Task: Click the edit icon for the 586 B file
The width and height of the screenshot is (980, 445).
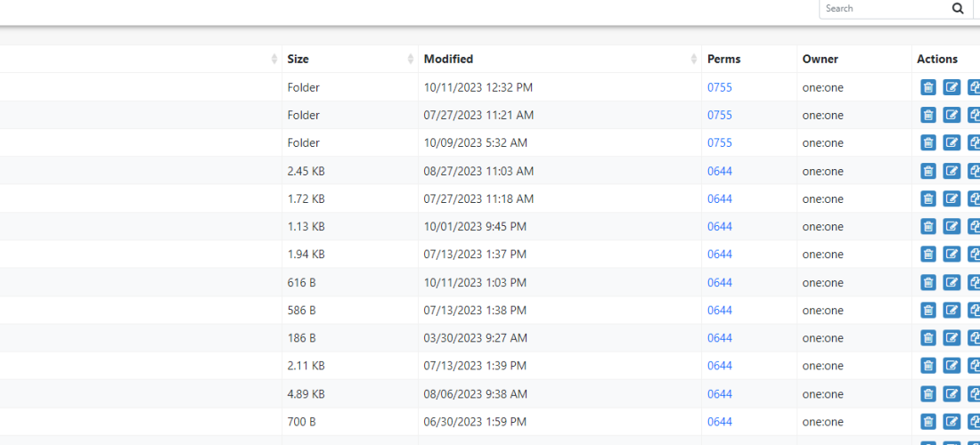Action: click(951, 310)
